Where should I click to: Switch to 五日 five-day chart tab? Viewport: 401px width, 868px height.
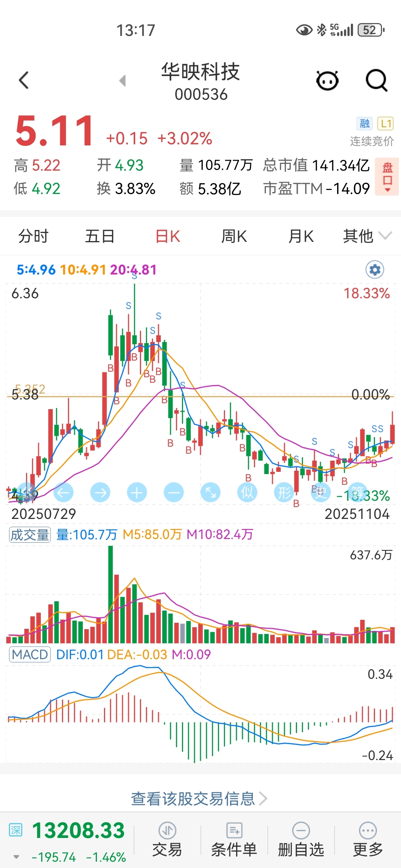pyautogui.click(x=100, y=236)
